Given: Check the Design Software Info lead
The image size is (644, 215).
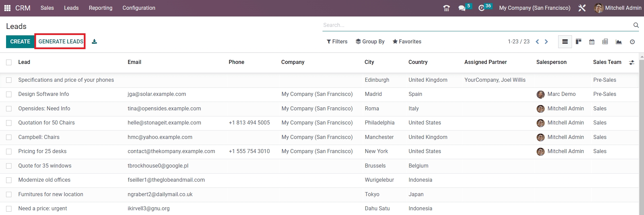Looking at the screenshot, I should tap(9, 94).
